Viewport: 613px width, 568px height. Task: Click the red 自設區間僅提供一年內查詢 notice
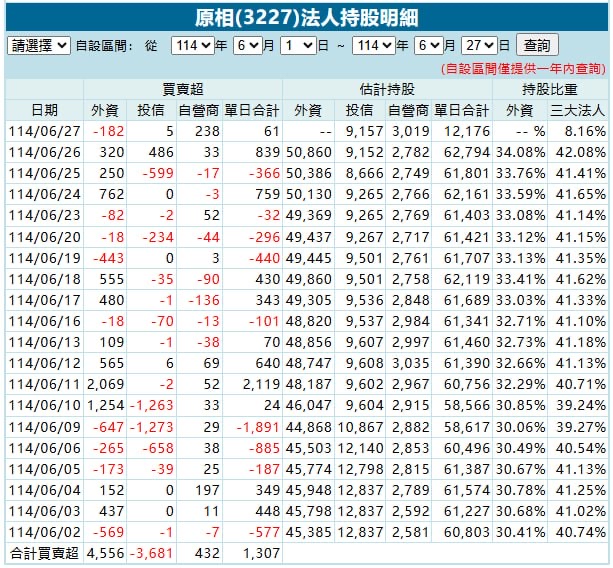[523, 69]
